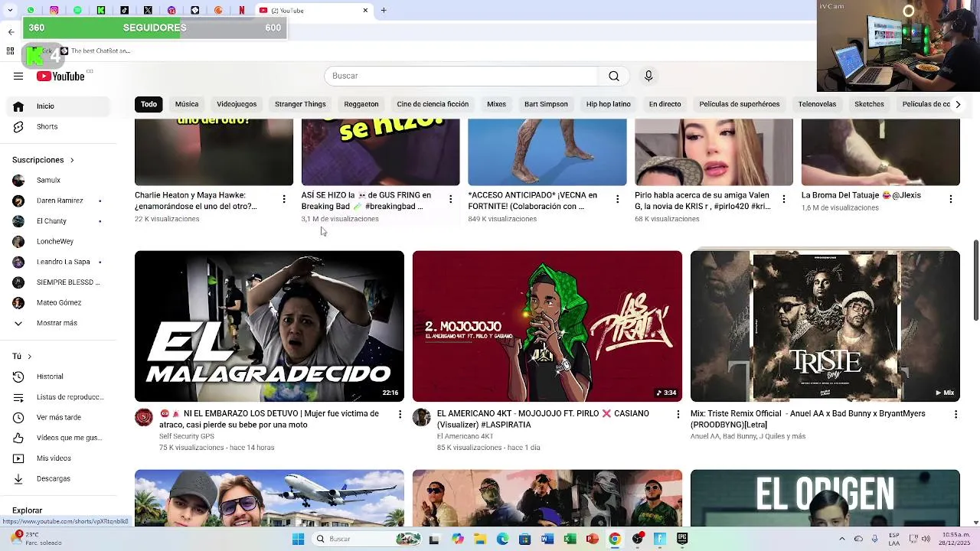The image size is (980, 551).
Task: Switch to the Instagram browser tab
Action: click(54, 10)
